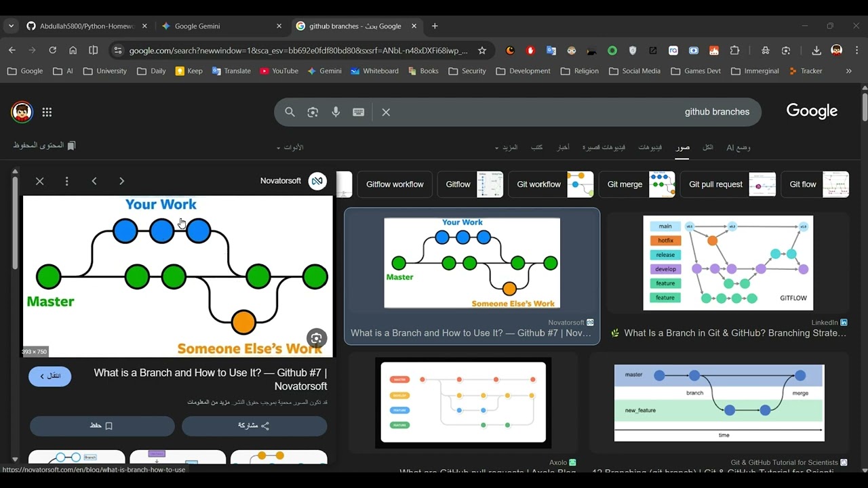Viewport: 868px width, 488px height.
Task: Show hidden bookmarks with the overflow chevron
Action: tap(848, 70)
